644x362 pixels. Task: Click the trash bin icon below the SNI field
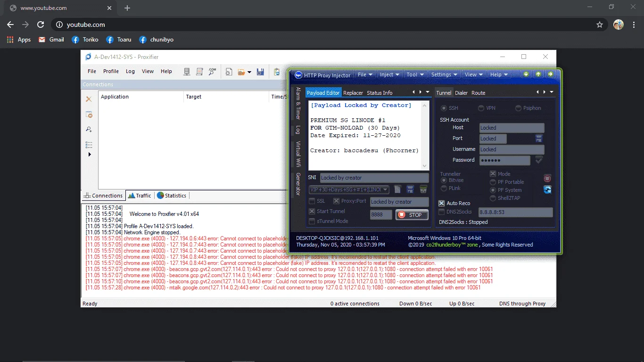pyautogui.click(x=423, y=189)
